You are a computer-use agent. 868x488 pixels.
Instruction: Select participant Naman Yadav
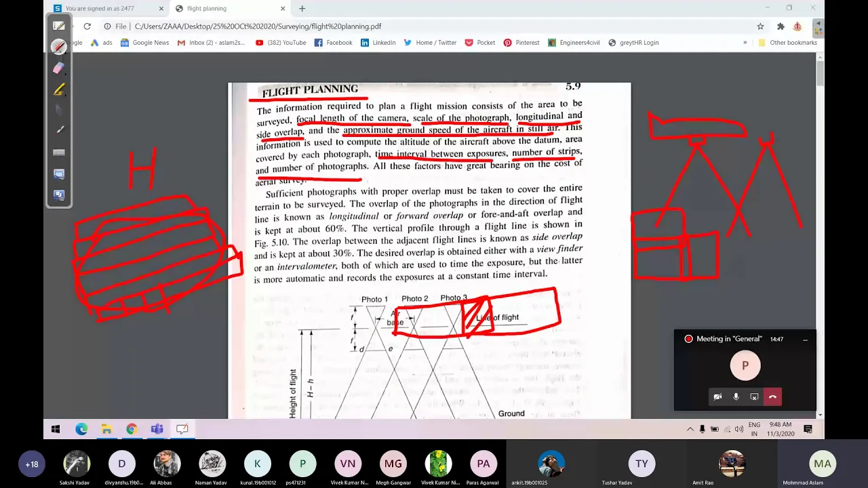[212, 464]
